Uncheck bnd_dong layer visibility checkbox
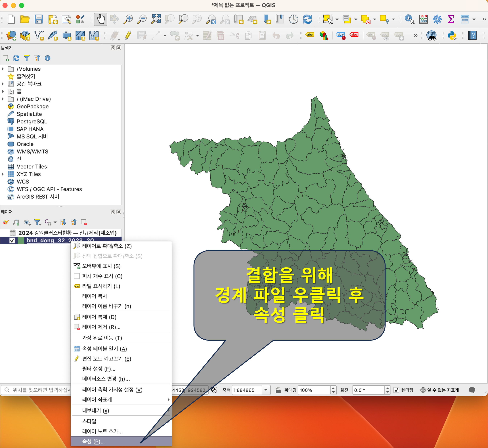 [x=12, y=240]
